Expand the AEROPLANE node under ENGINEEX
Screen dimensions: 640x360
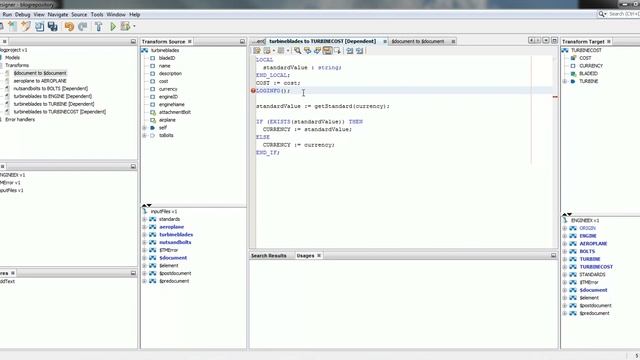pyautogui.click(x=565, y=244)
